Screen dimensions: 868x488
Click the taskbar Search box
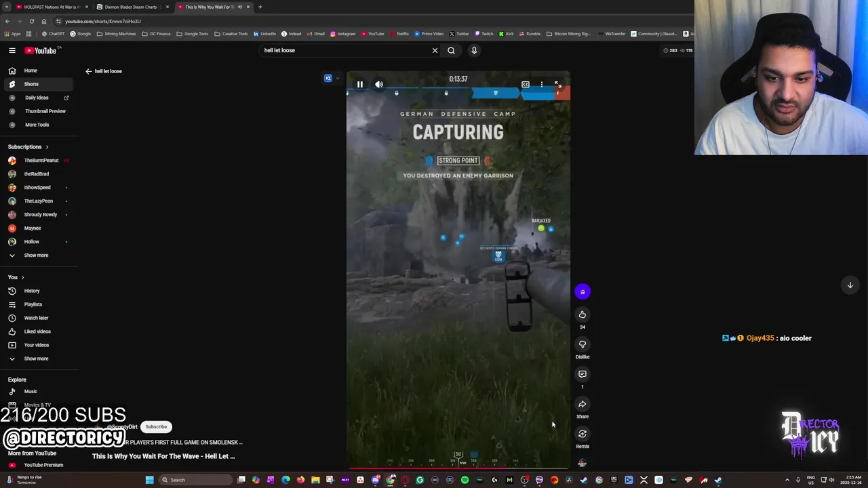[195, 480]
